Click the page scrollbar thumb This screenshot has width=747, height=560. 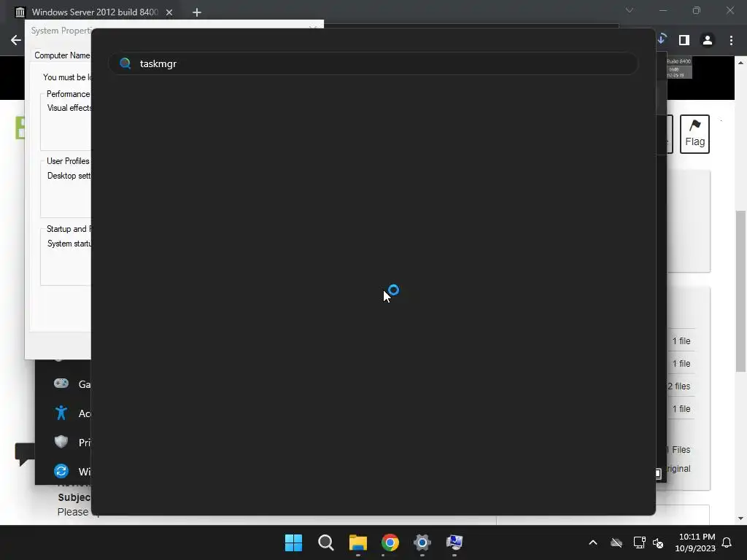pos(741,291)
